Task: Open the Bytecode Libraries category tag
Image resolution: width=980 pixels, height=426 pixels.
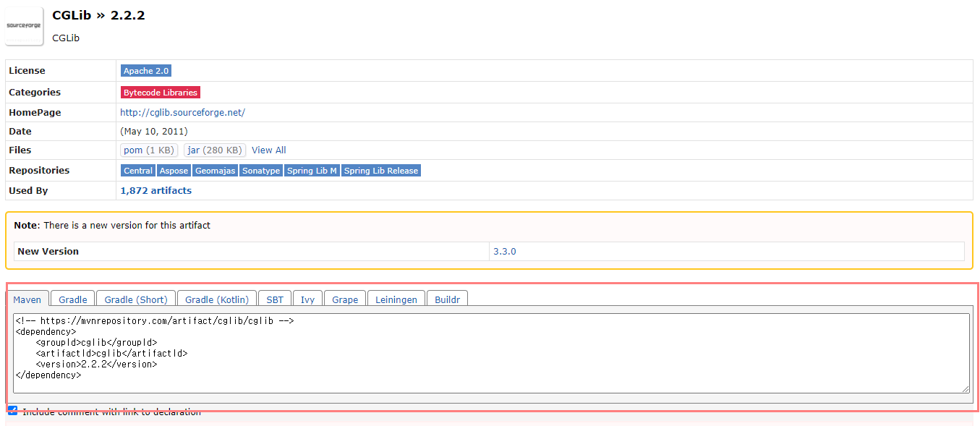Action: click(x=160, y=93)
